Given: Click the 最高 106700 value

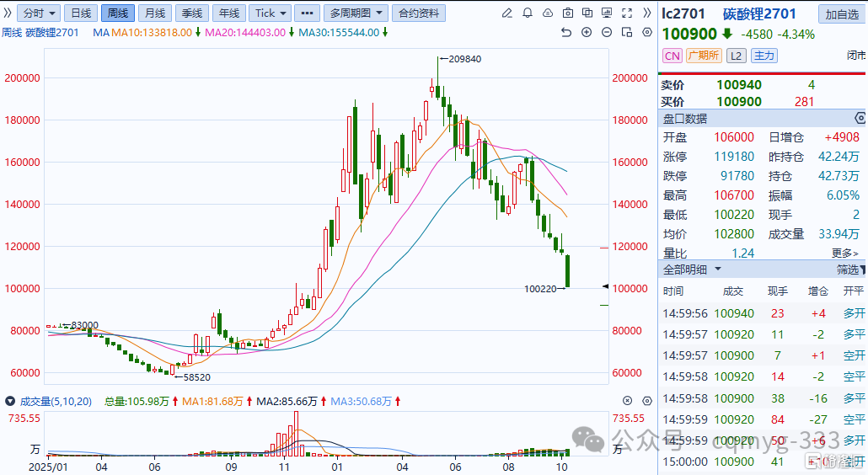Looking at the screenshot, I should (734, 195).
